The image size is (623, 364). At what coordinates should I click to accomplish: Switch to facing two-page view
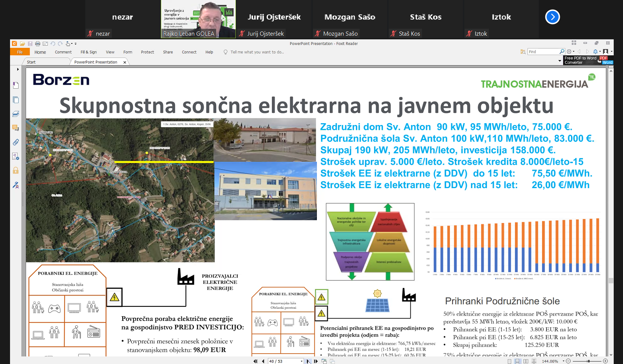[x=526, y=361]
